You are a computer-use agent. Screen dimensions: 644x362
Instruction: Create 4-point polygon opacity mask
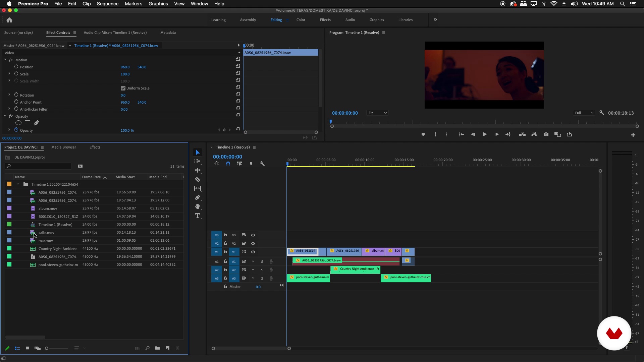(28, 123)
